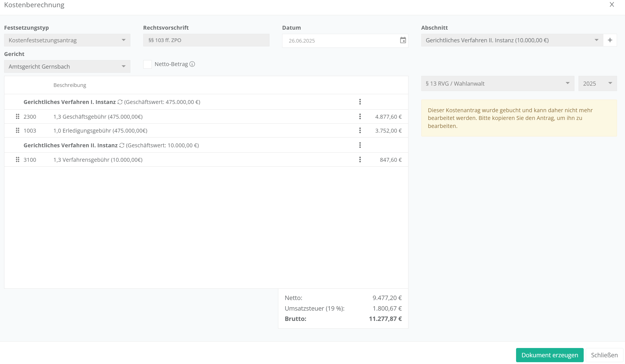This screenshot has width=625, height=364.
Task: Open the Gericht dropdown (Amtsgericht Gernsbach)
Action: (x=67, y=67)
